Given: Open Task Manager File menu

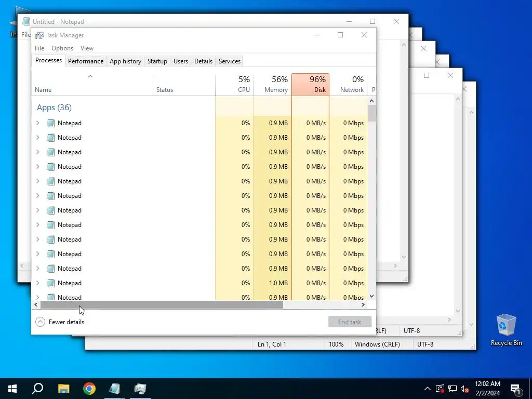Looking at the screenshot, I should coord(39,48).
